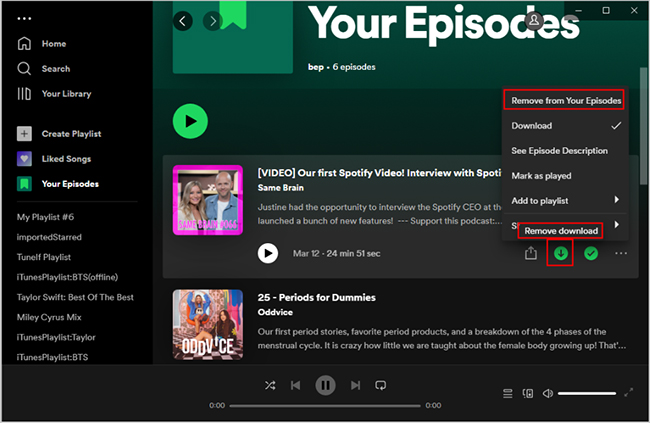Screen dimensions: 650x423
Task: Expand Add to playlist submenu
Action: point(565,201)
